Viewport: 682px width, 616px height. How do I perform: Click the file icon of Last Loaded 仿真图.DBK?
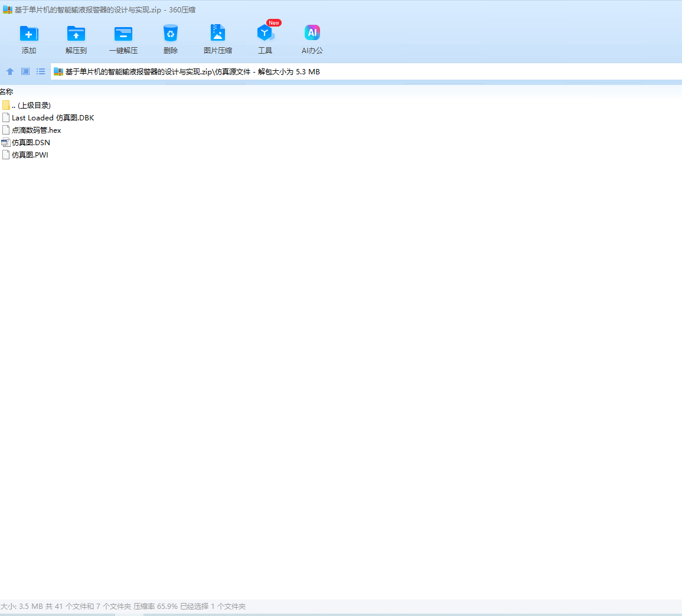pos(6,118)
